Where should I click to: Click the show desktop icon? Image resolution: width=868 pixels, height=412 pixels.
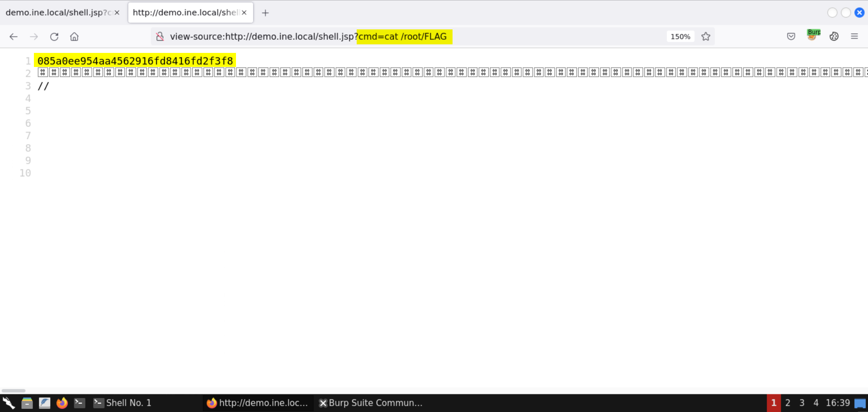coord(860,403)
